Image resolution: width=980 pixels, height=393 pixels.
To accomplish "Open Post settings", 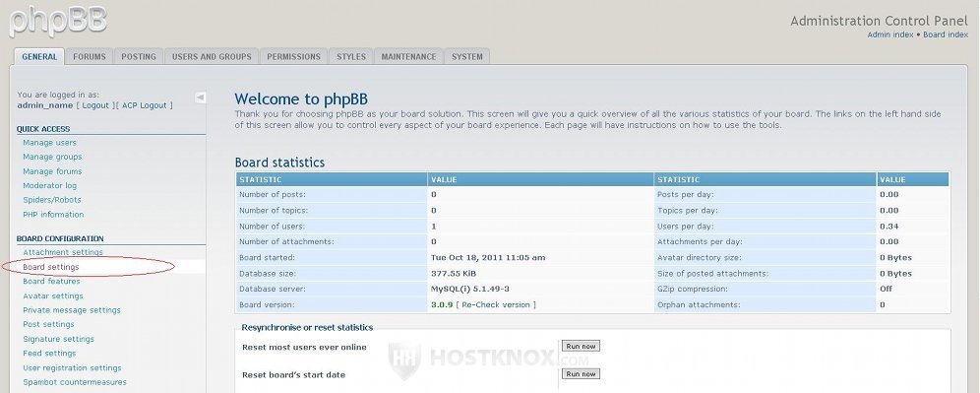I will (49, 325).
